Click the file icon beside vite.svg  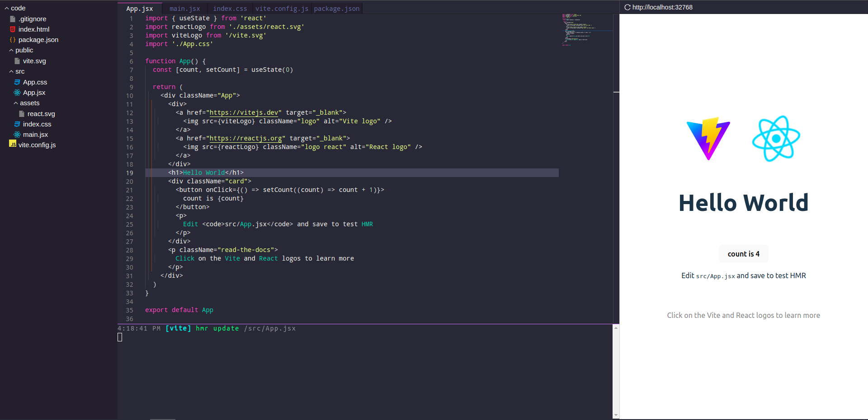(x=17, y=61)
